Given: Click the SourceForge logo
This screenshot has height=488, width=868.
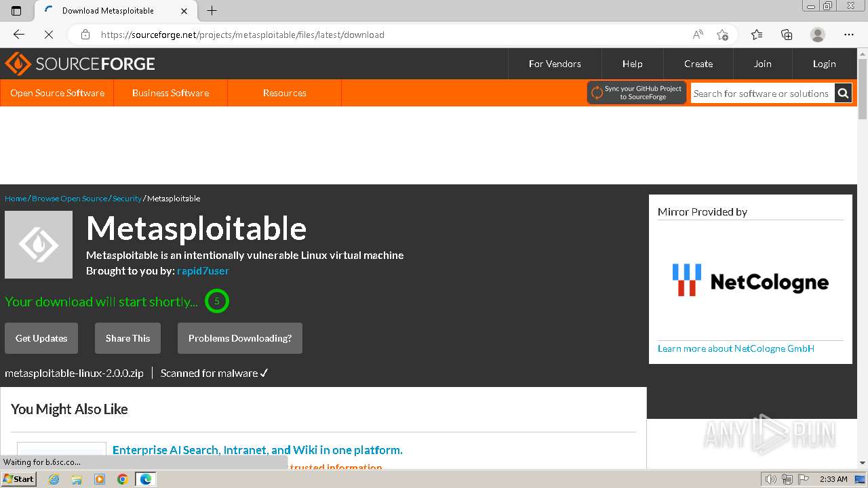Looking at the screenshot, I should [x=80, y=64].
